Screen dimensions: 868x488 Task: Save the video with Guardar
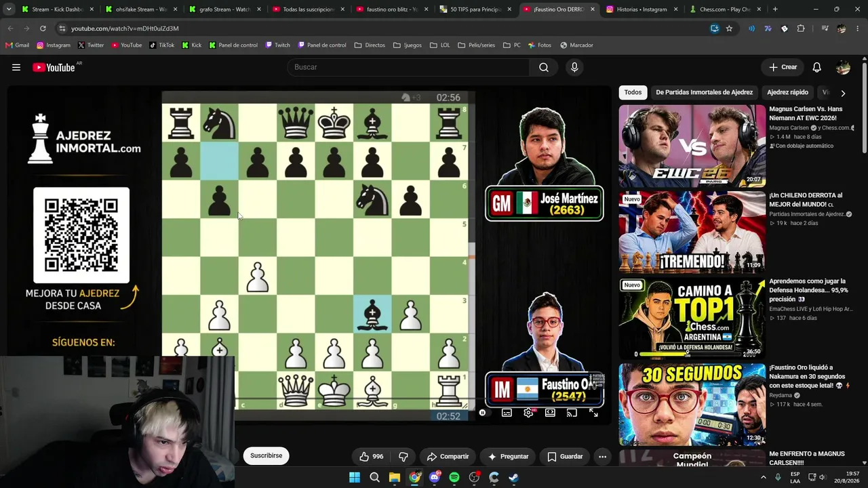[565, 457]
